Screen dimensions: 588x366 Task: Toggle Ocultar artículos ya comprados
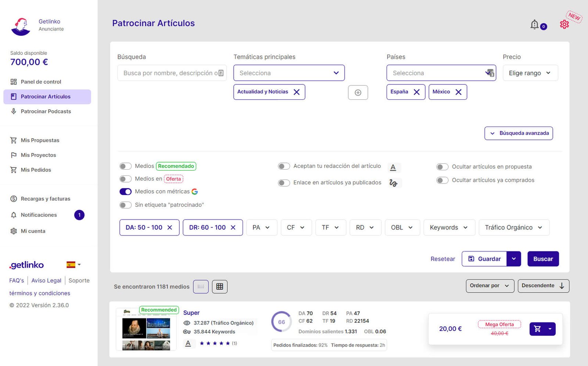[442, 180]
